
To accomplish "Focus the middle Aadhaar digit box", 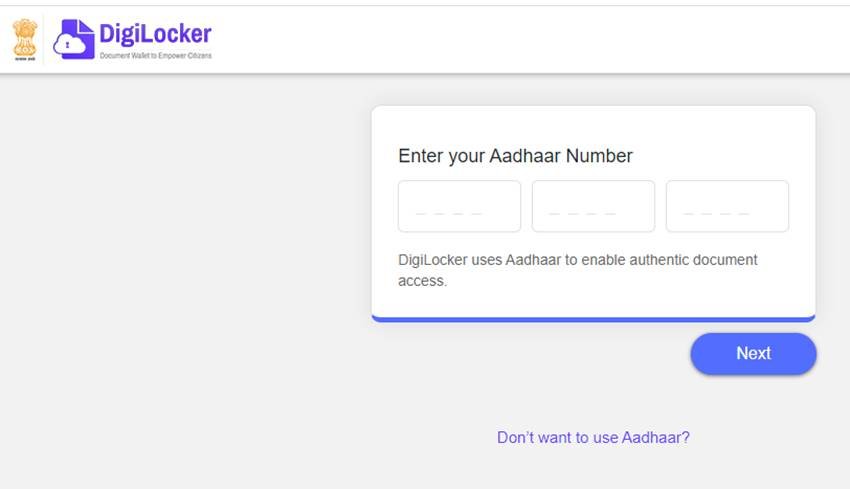I will click(593, 206).
